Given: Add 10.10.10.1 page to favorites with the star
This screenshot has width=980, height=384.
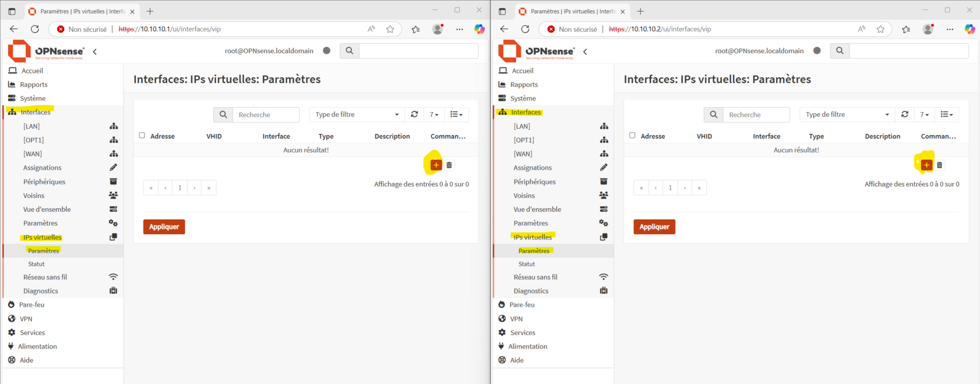Looking at the screenshot, I should click(390, 29).
